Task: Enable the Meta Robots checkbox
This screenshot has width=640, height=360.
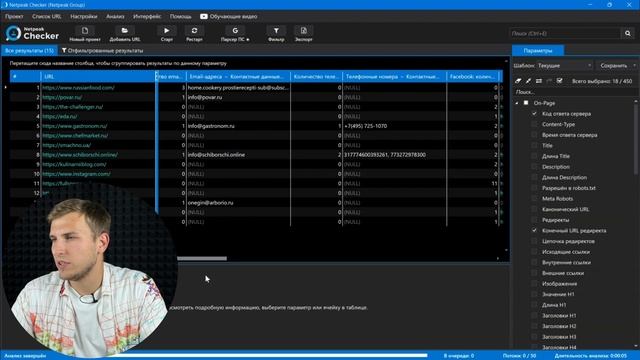Action: 534,198
